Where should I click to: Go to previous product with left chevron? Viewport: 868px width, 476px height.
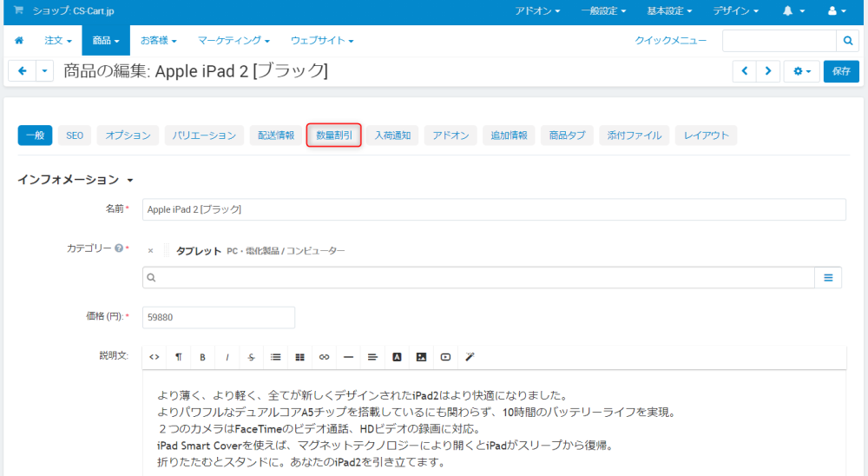[x=745, y=71]
